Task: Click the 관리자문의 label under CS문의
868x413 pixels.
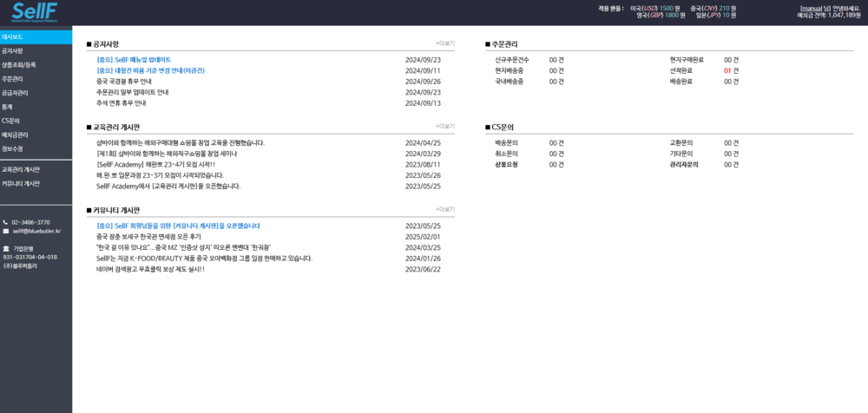Action: pos(684,165)
